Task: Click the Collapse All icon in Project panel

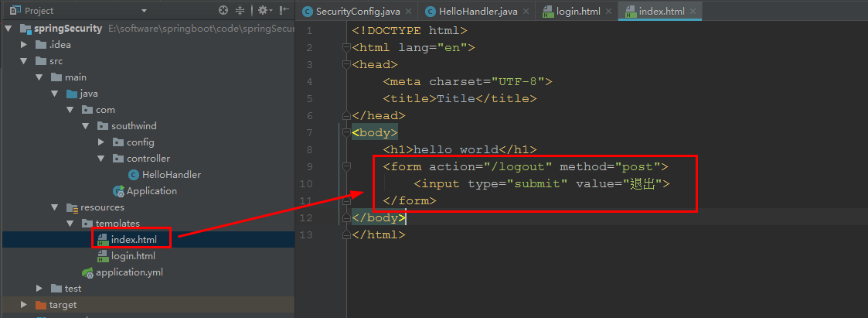Action: pos(240,10)
